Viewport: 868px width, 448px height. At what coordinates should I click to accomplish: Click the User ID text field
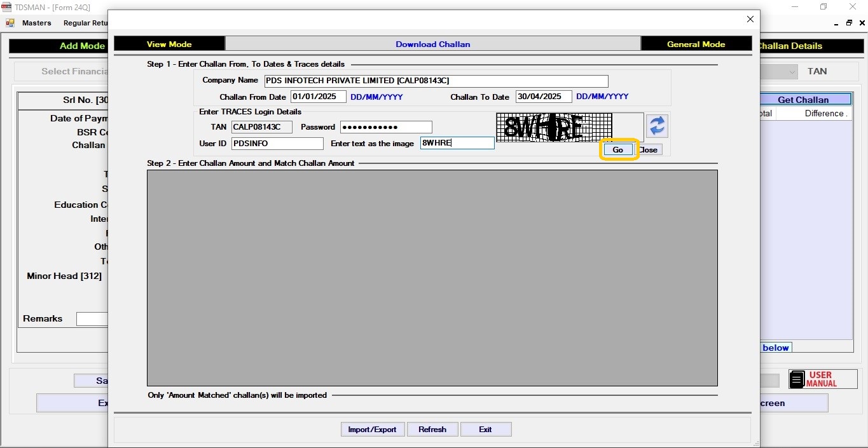pos(277,144)
